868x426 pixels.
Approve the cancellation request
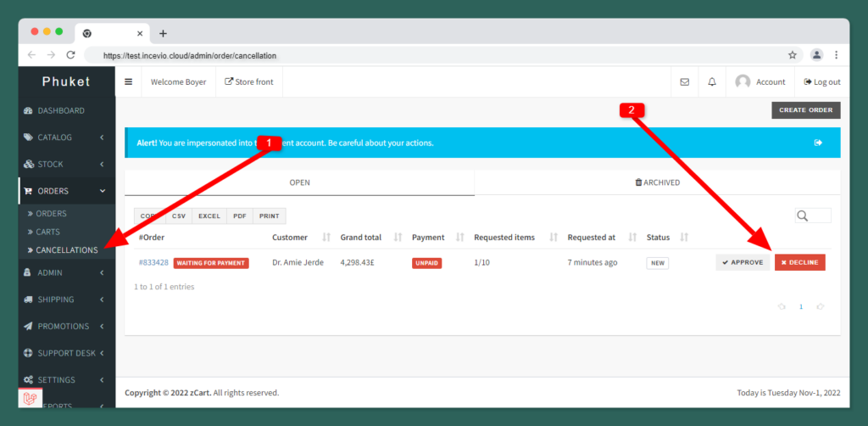point(743,263)
